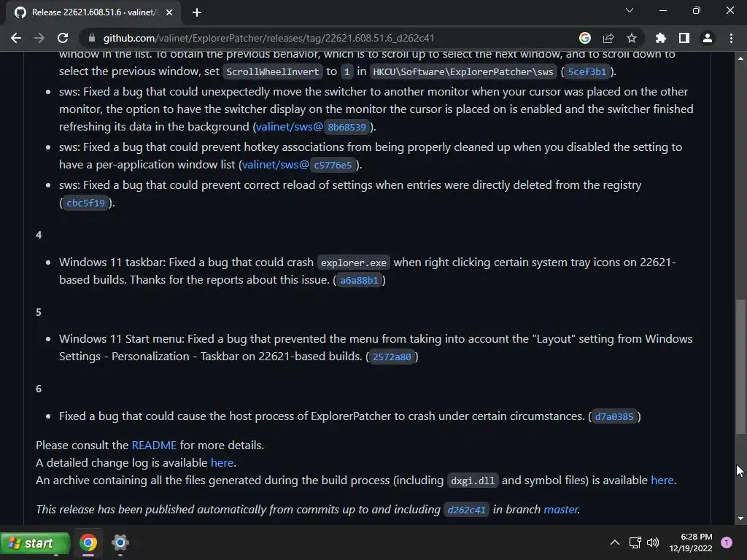Open commit cbc5f19 link
747x560 pixels.
(86, 203)
